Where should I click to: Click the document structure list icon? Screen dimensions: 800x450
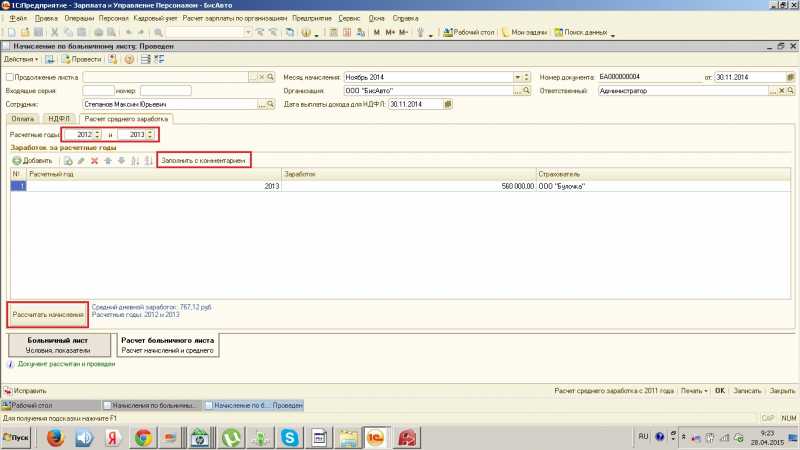pos(145,59)
